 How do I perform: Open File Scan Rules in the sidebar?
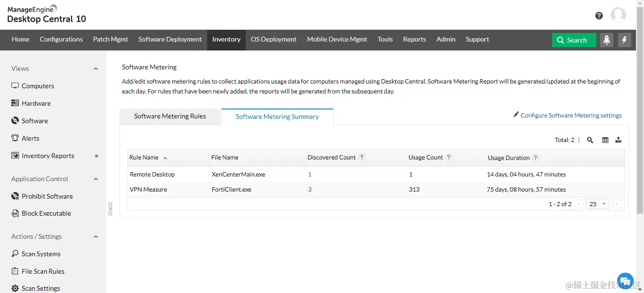click(43, 271)
